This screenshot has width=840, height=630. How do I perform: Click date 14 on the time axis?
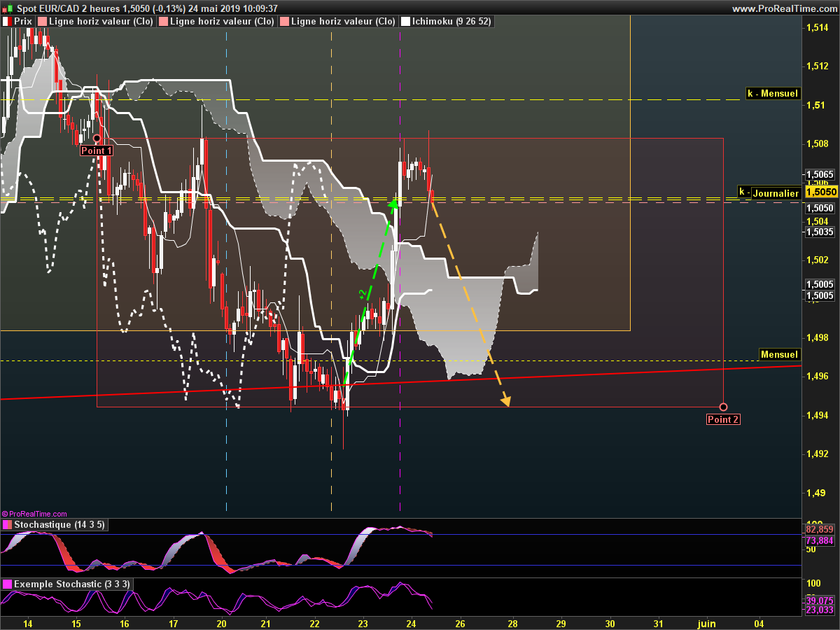[x=28, y=623]
